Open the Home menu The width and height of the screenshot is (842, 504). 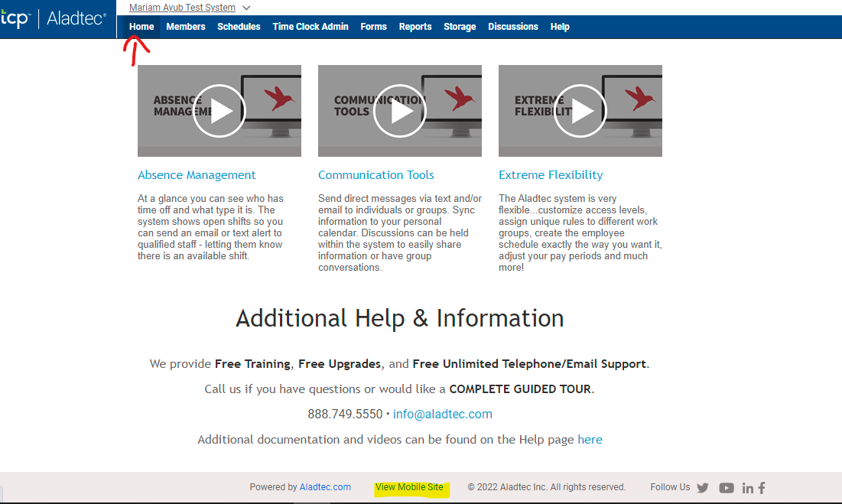click(x=141, y=27)
